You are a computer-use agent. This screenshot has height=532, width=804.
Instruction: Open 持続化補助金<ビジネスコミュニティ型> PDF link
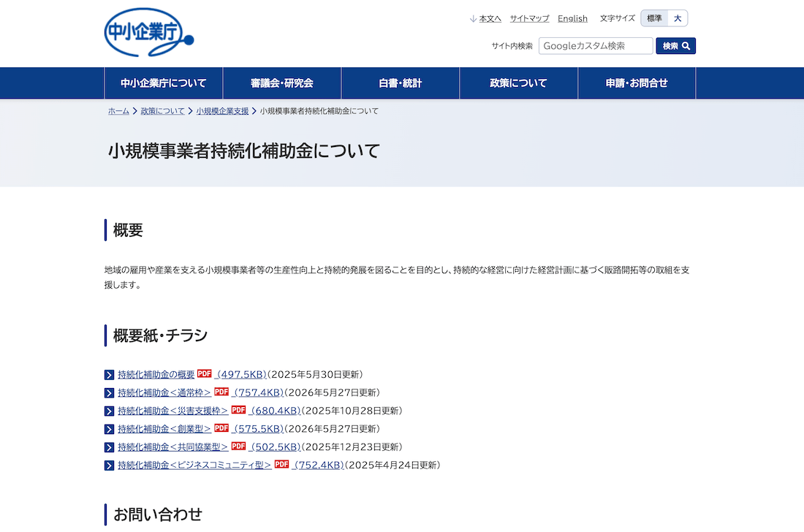point(195,465)
